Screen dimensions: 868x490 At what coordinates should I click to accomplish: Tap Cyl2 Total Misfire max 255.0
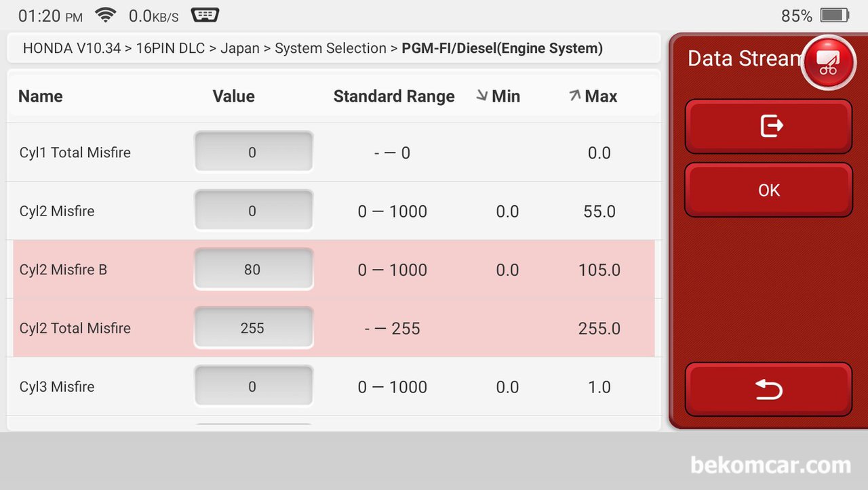pyautogui.click(x=599, y=329)
